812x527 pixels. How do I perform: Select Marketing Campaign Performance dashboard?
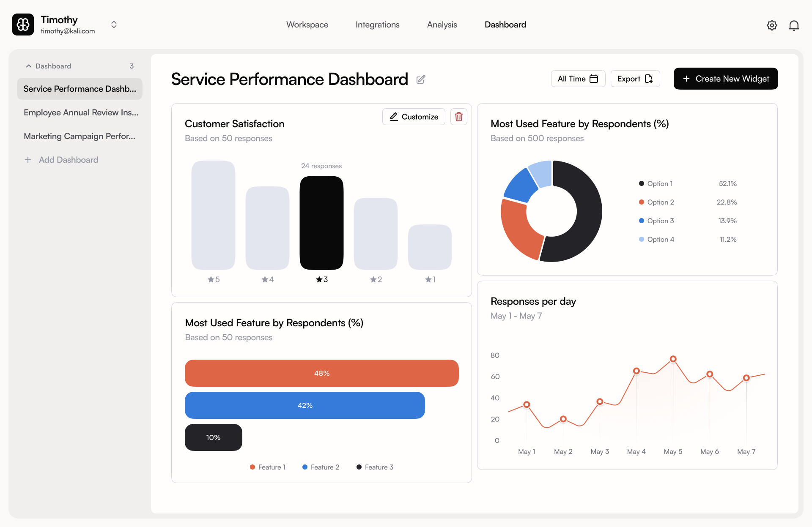tap(80, 136)
